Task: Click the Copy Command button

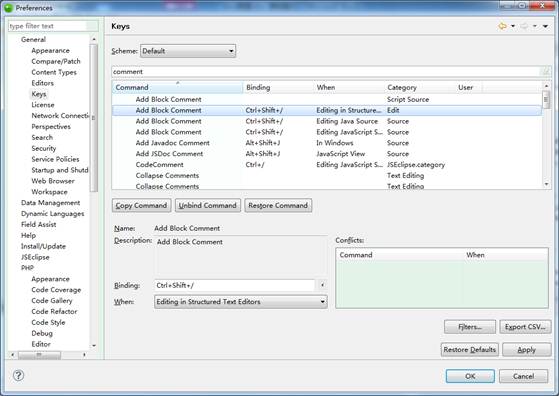Action: [x=141, y=205]
